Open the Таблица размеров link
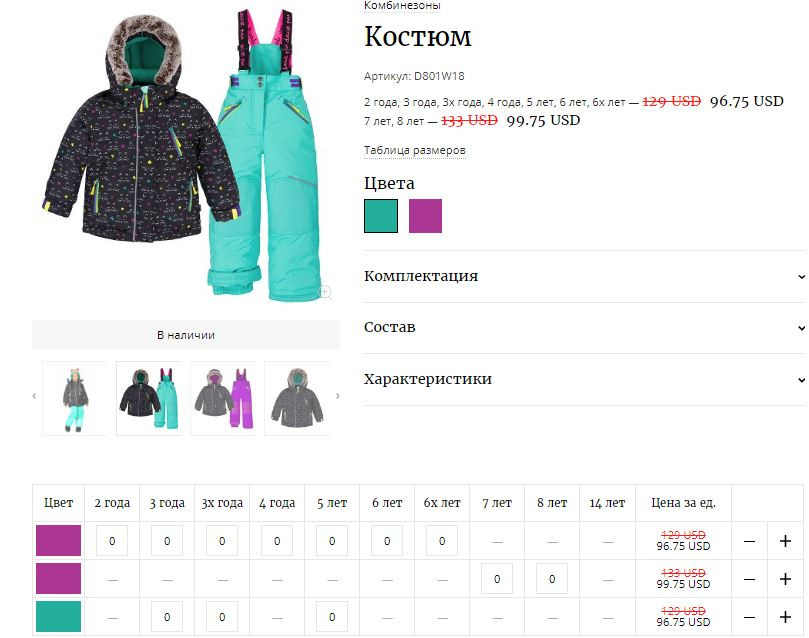Image resolution: width=809 pixels, height=638 pixels. (415, 151)
